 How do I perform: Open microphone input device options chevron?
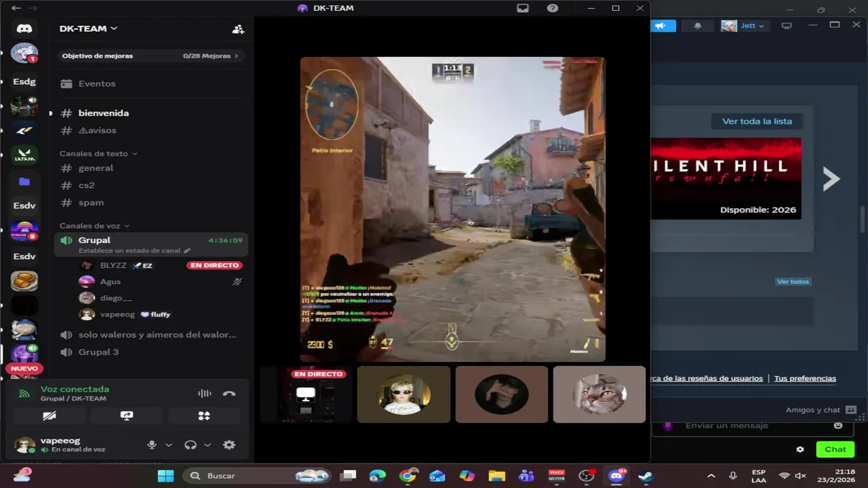pyautogui.click(x=169, y=445)
